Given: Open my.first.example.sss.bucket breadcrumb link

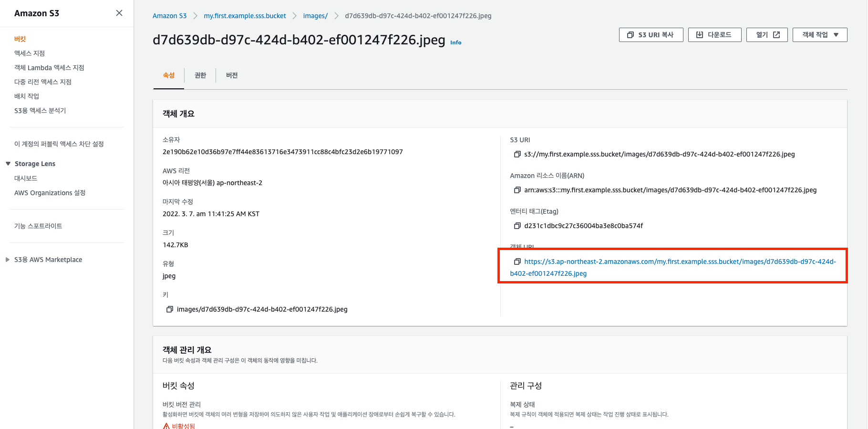Looking at the screenshot, I should [x=245, y=16].
